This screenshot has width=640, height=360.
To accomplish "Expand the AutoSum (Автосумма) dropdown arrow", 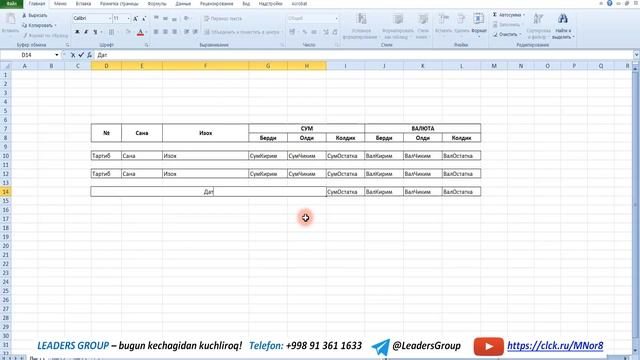I will click(524, 15).
